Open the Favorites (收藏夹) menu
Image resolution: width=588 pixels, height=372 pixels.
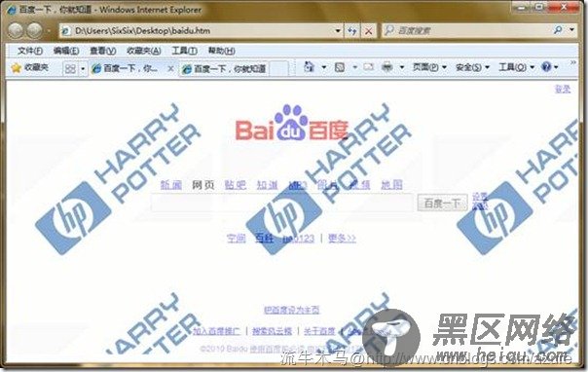144,51
